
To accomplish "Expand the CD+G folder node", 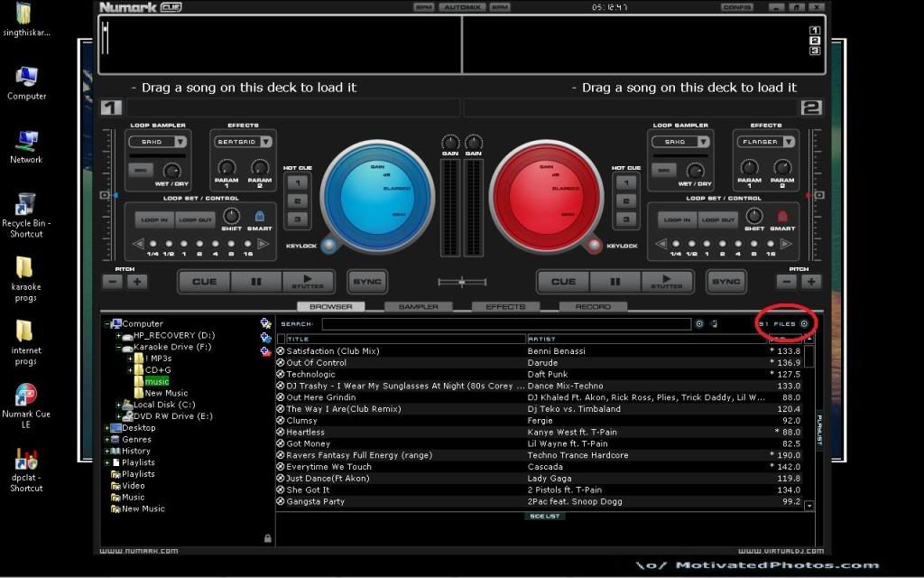I will tap(130, 370).
